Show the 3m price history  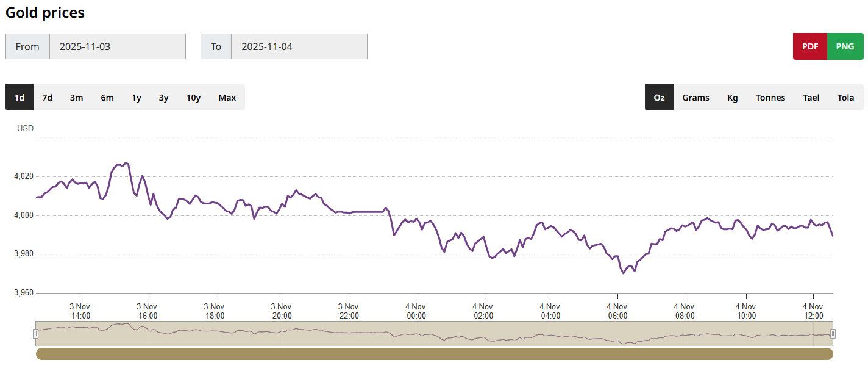pyautogui.click(x=76, y=98)
